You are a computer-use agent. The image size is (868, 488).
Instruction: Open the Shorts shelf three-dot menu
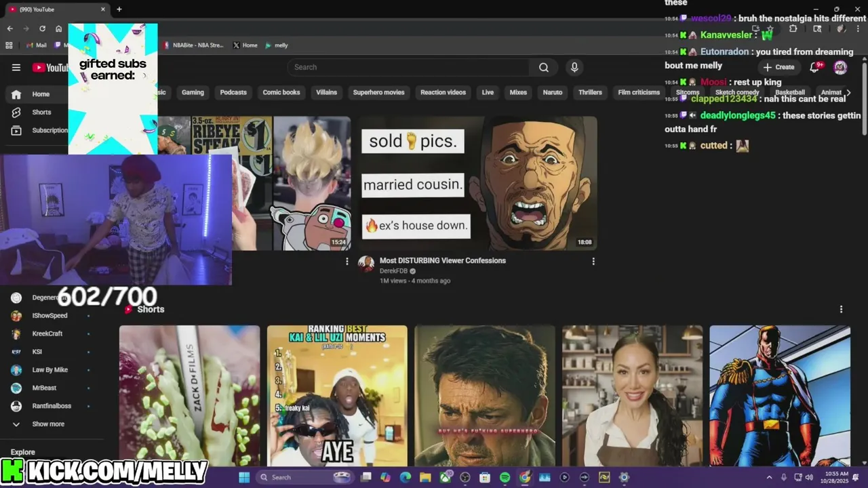coord(842,309)
